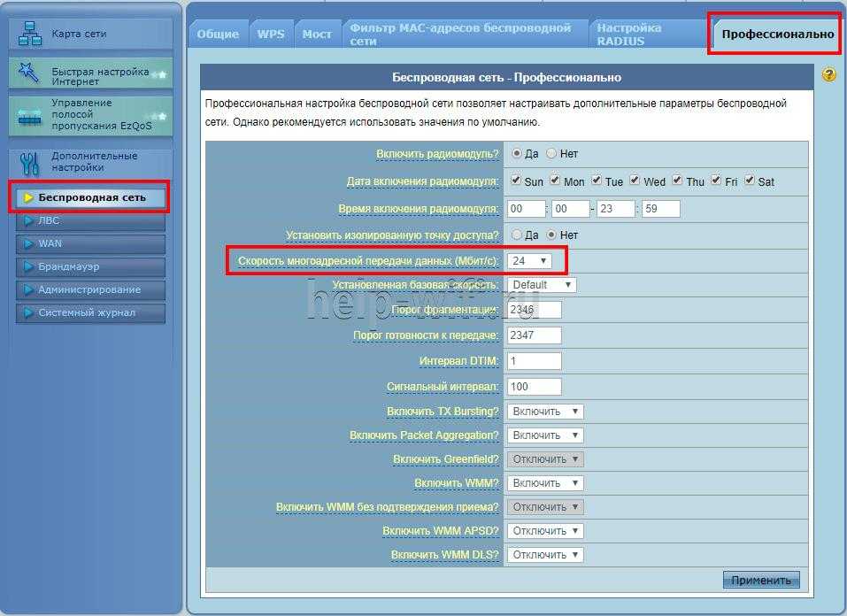Image resolution: width=847 pixels, height=616 pixels.
Task: Click the Дополнительные настройки tools icon
Action: click(29, 163)
